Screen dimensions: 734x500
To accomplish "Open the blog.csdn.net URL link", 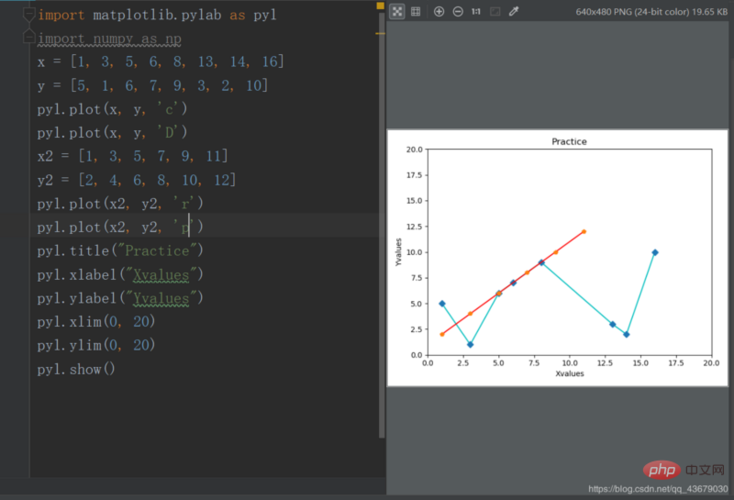I will pyautogui.click(x=658, y=489).
